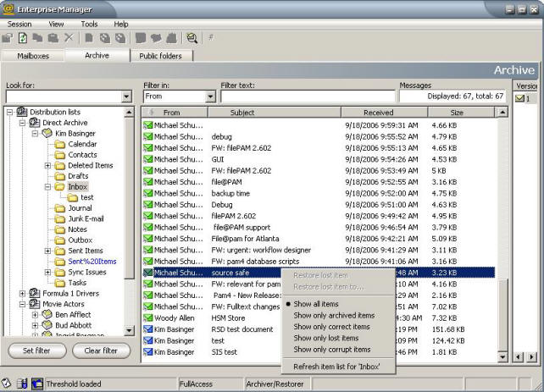
Task: Select the 'backup time' message row
Action: [x=319, y=193]
